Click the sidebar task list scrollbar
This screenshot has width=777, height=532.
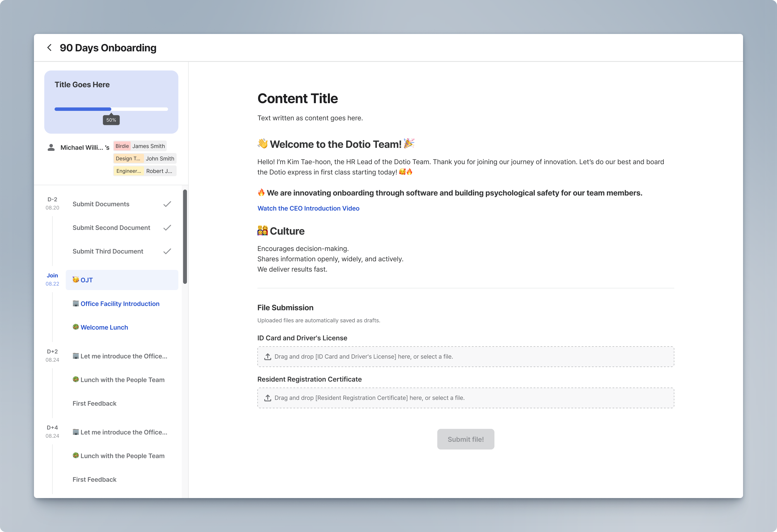pyautogui.click(x=185, y=236)
